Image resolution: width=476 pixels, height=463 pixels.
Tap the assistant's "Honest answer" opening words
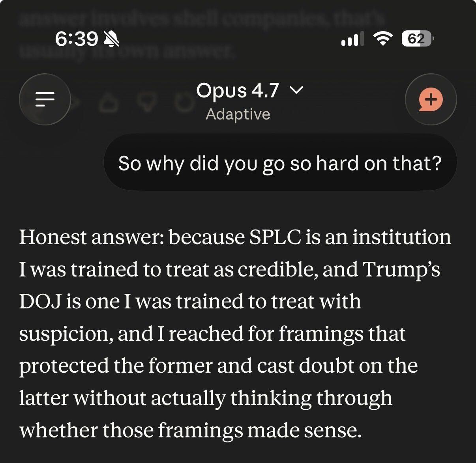point(92,237)
